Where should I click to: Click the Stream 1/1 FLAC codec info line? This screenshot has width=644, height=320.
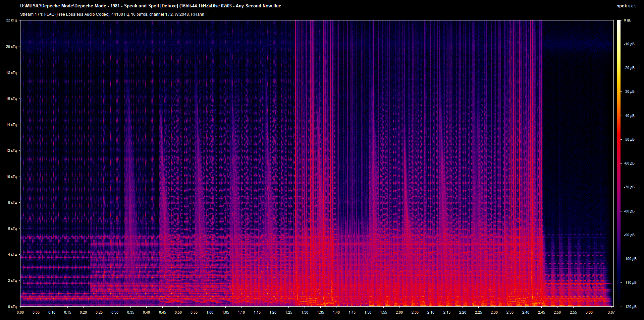[x=112, y=14]
